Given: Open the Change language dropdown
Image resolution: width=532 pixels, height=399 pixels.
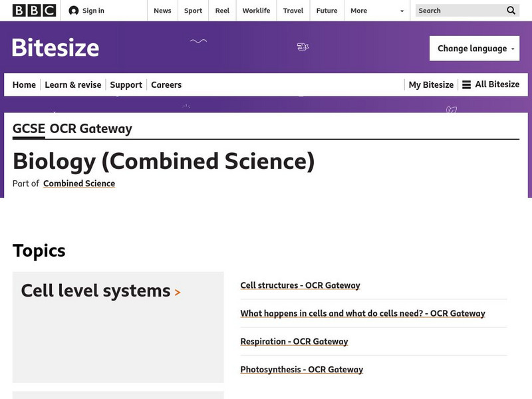Looking at the screenshot, I should click(x=474, y=49).
